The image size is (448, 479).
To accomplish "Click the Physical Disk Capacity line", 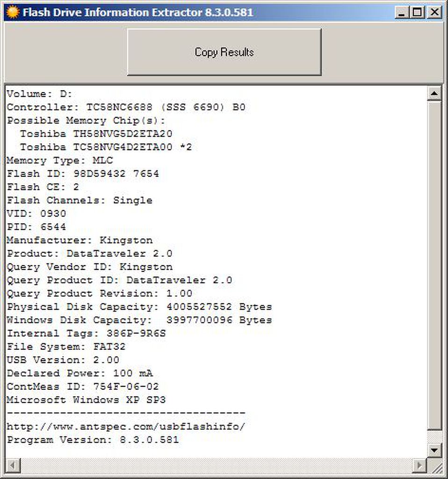I will [x=139, y=307].
